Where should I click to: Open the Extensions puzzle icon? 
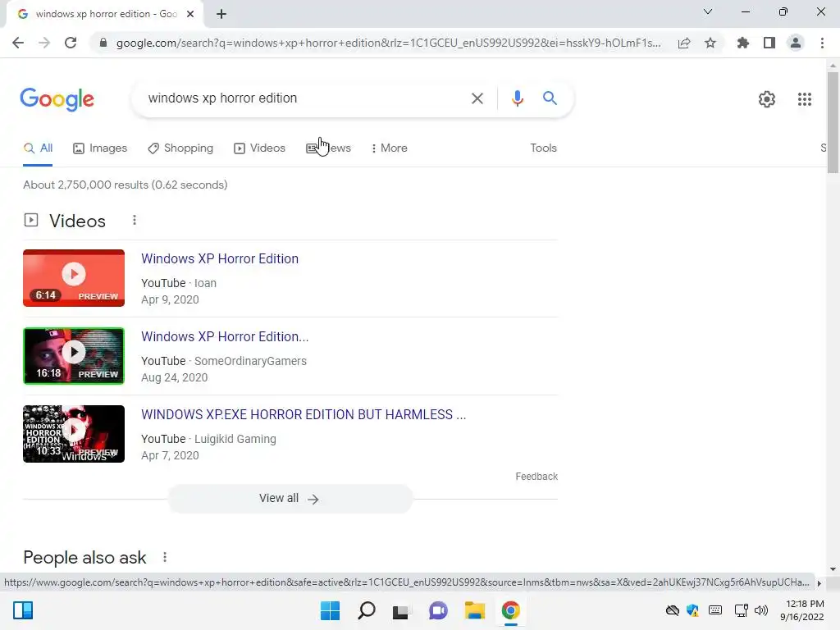tap(743, 43)
